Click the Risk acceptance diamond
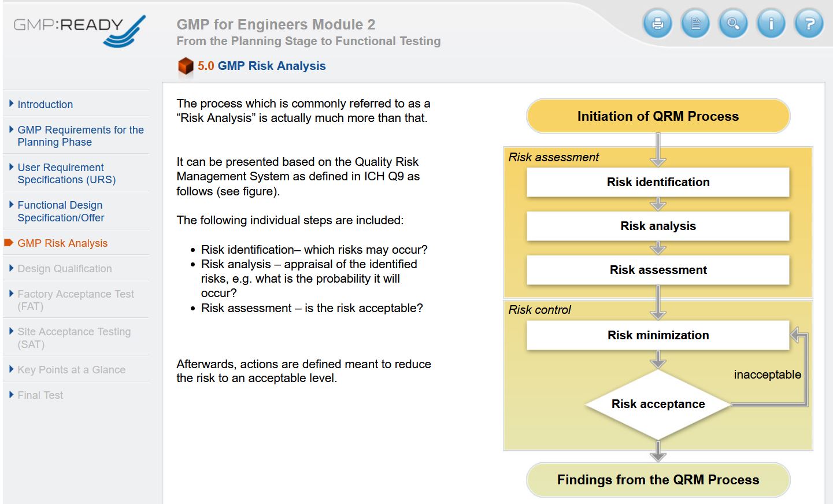The width and height of the screenshot is (833, 504). click(x=658, y=404)
